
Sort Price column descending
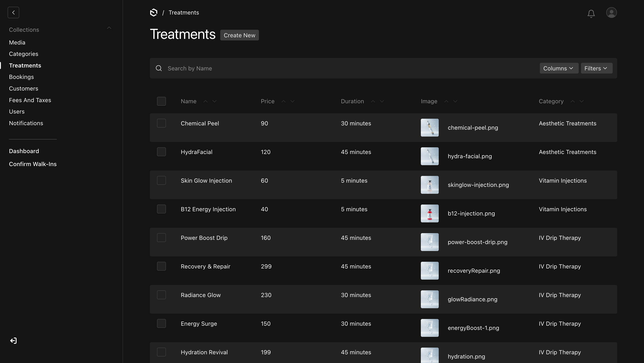tap(292, 101)
